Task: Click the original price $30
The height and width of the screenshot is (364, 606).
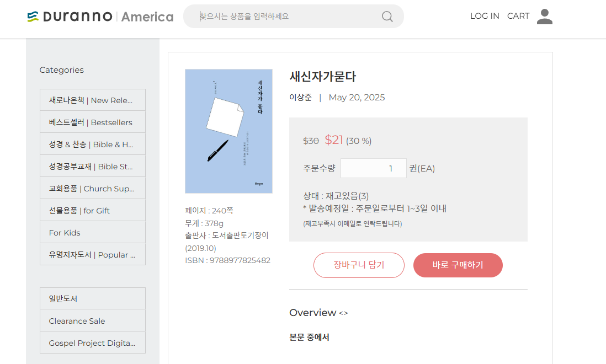Action: coord(311,141)
